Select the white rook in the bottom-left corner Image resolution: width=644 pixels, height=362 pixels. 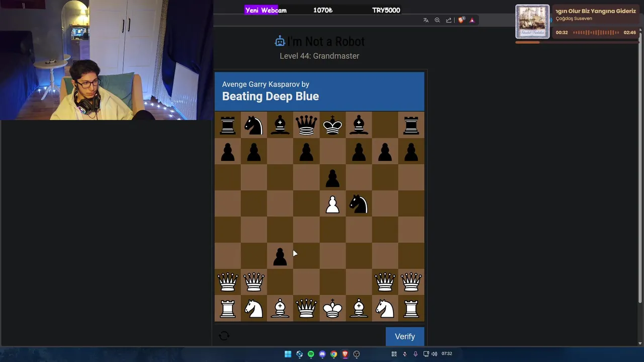(x=228, y=308)
